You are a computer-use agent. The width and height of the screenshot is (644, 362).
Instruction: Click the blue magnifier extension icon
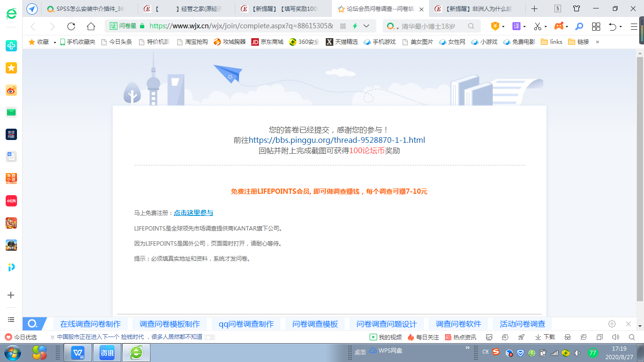[x=579, y=26]
